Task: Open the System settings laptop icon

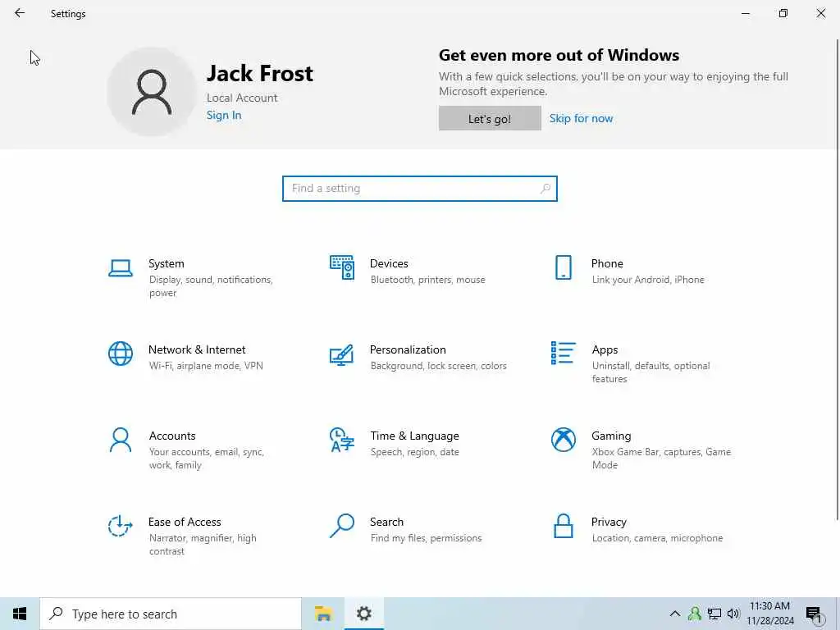Action: tap(121, 268)
